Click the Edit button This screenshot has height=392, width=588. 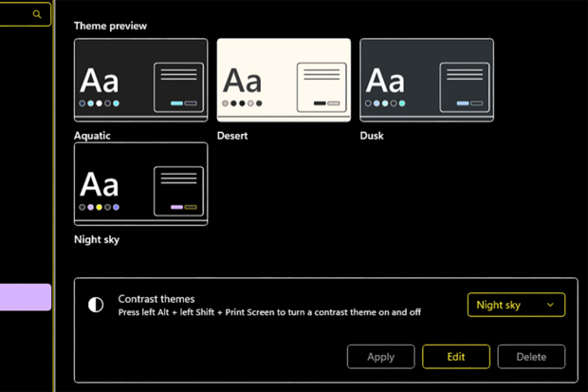[x=455, y=357]
